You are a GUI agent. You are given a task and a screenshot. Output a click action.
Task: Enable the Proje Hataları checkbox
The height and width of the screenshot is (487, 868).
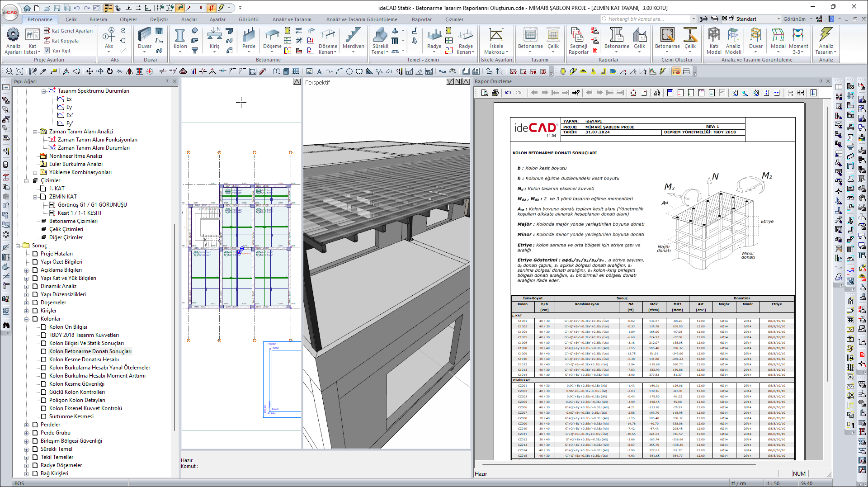coord(35,254)
